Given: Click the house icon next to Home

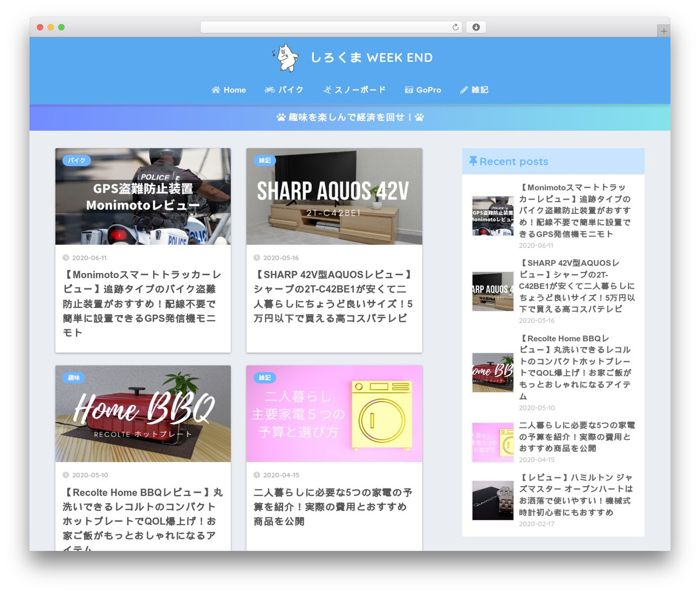Looking at the screenshot, I should click(216, 90).
